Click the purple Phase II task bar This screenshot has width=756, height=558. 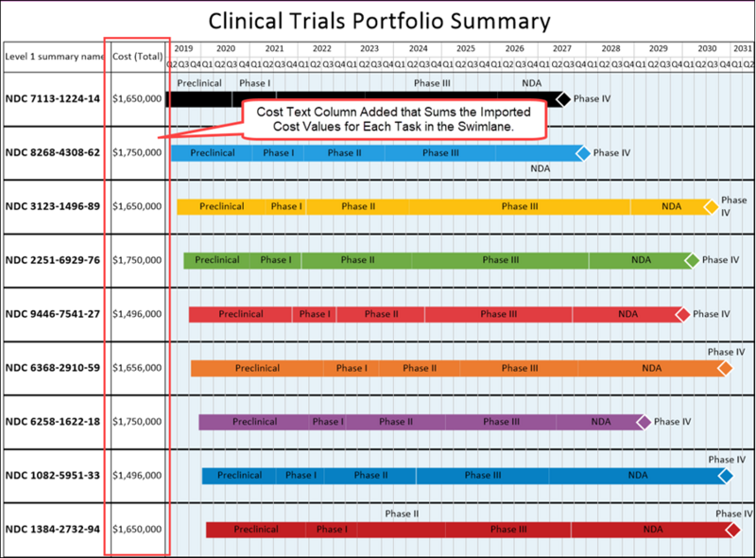396,422
